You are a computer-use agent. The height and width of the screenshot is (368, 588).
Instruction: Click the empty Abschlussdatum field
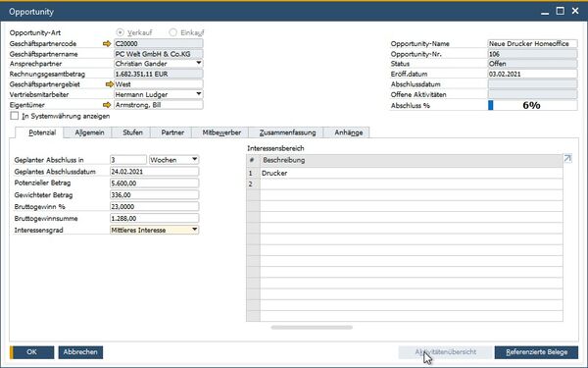(532, 84)
